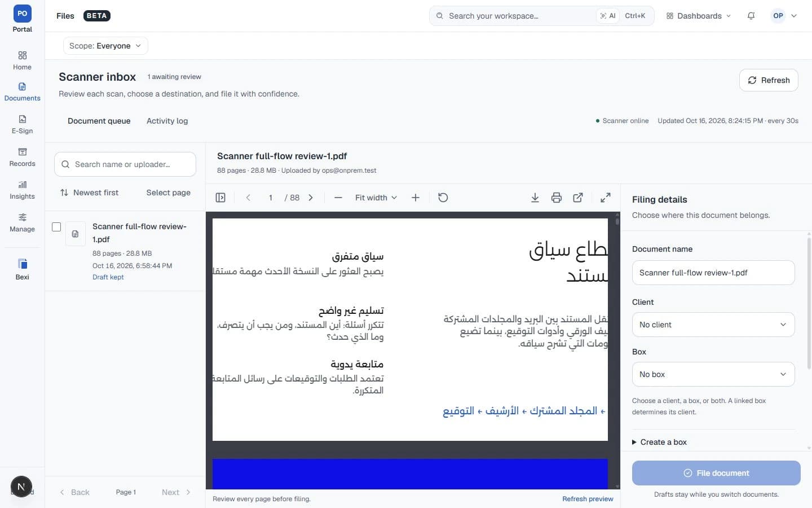Viewport: 812px width, 508px height.
Task: Open Documents section in sidebar
Action: coord(22,91)
